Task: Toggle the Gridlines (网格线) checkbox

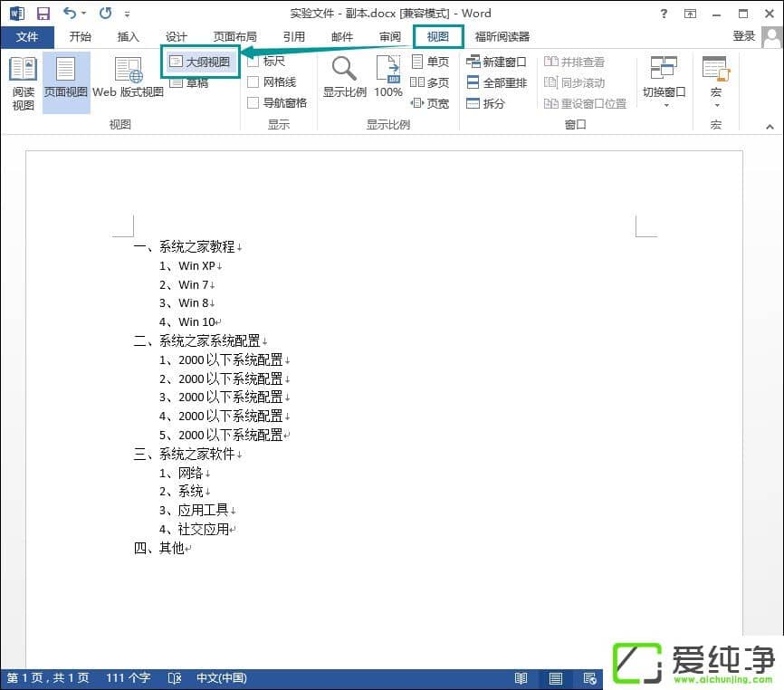Action: click(x=253, y=82)
